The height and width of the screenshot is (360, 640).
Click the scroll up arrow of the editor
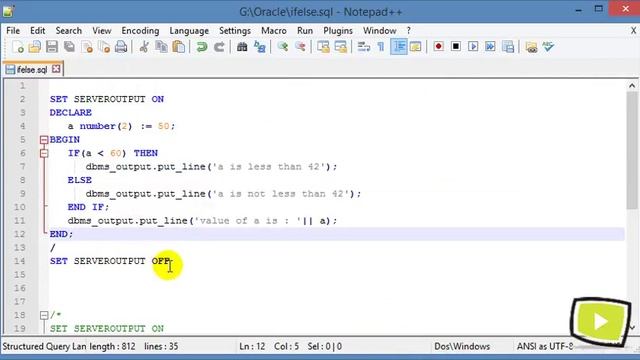coord(632,86)
